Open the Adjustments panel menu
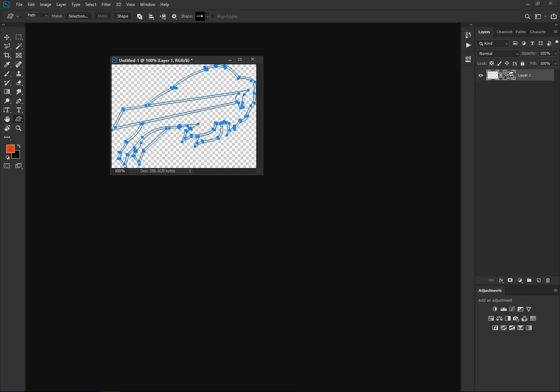This screenshot has width=560, height=392. click(x=555, y=290)
